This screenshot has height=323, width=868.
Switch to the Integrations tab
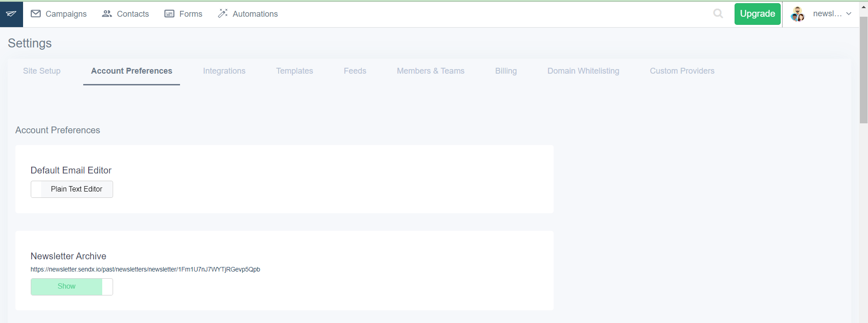pos(224,71)
